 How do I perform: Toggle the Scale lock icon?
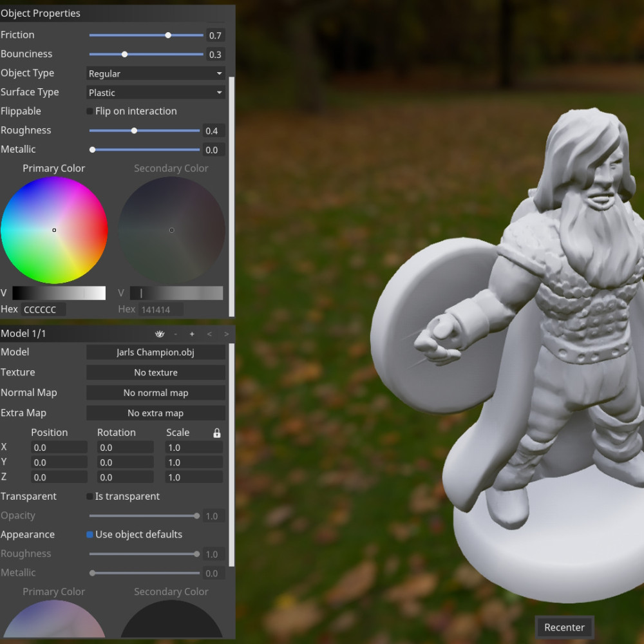[217, 433]
